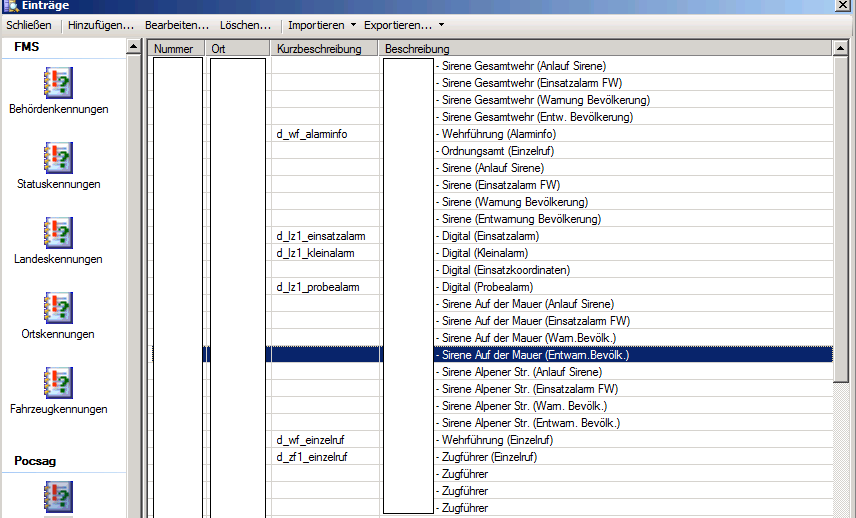Click the first icon under the Pocsag group
Viewport: 856px width, 518px height.
point(59,497)
